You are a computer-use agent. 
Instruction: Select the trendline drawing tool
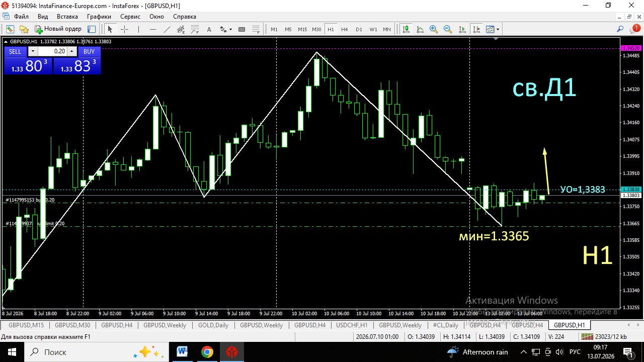167,29
